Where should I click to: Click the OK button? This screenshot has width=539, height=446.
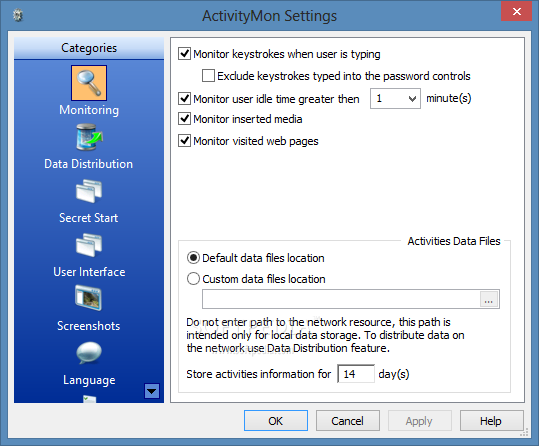(276, 421)
